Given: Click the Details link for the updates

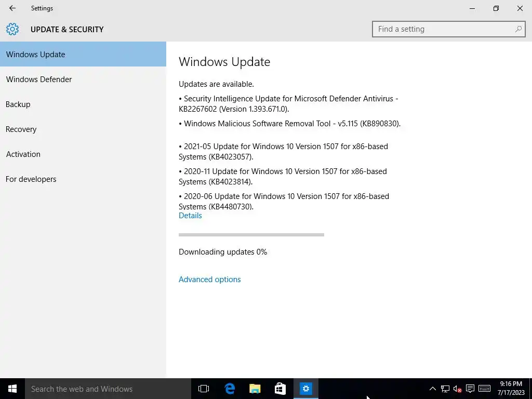Looking at the screenshot, I should [x=190, y=216].
